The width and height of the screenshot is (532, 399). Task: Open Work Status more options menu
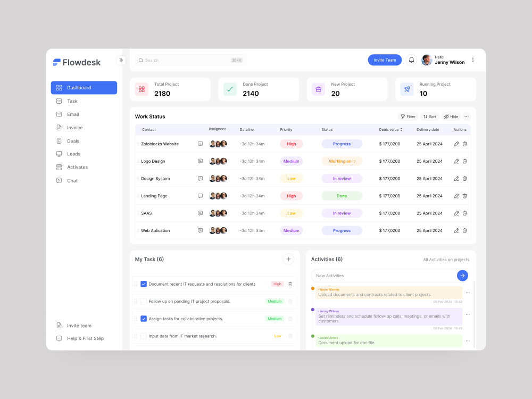(x=467, y=117)
